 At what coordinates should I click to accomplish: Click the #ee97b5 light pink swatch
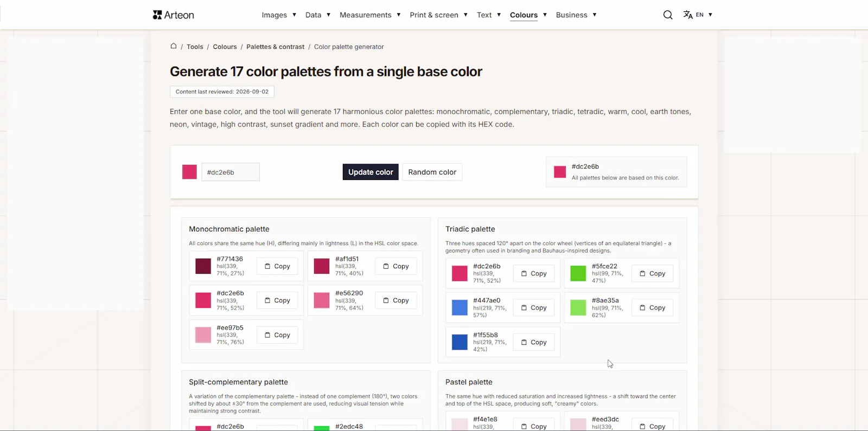(x=203, y=335)
